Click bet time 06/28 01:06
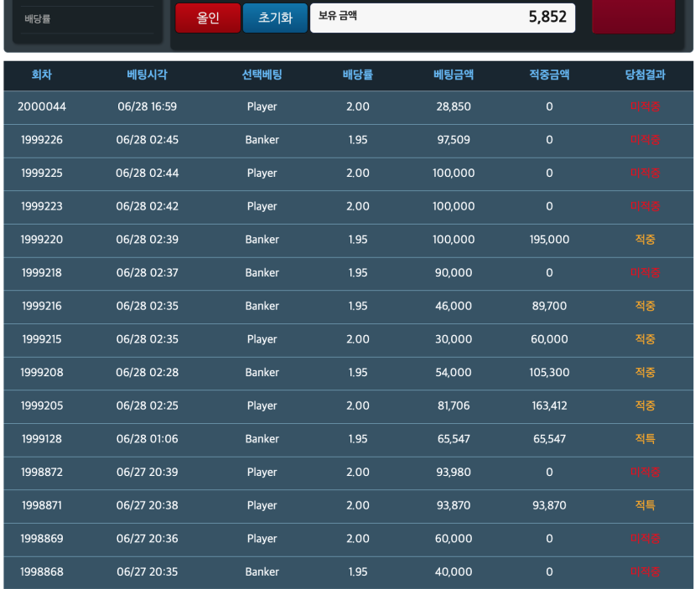The width and height of the screenshot is (700, 589). click(148, 439)
